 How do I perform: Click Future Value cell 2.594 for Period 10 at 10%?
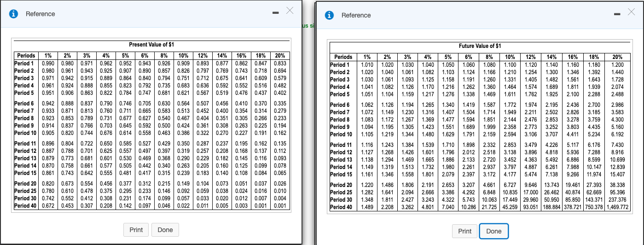tap(510, 134)
